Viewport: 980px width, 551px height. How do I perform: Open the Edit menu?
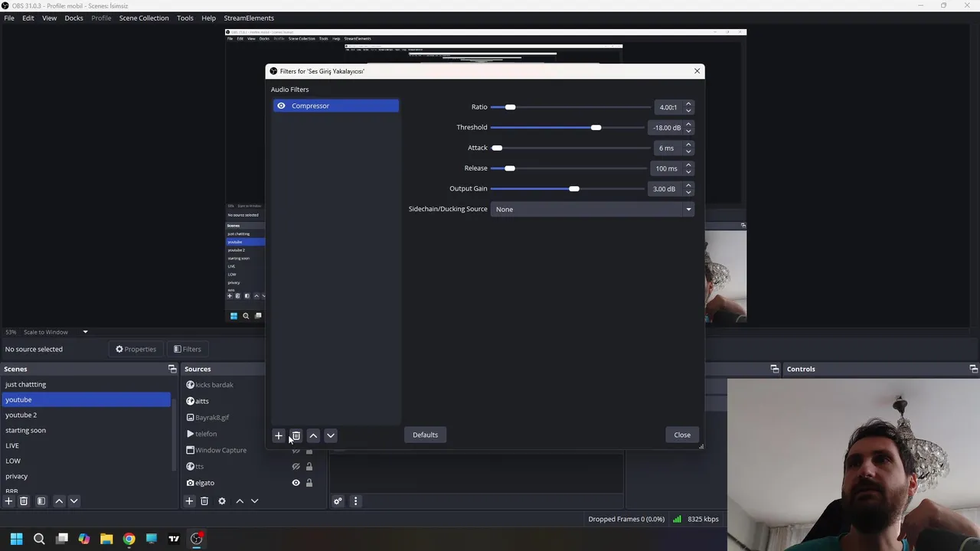[28, 18]
